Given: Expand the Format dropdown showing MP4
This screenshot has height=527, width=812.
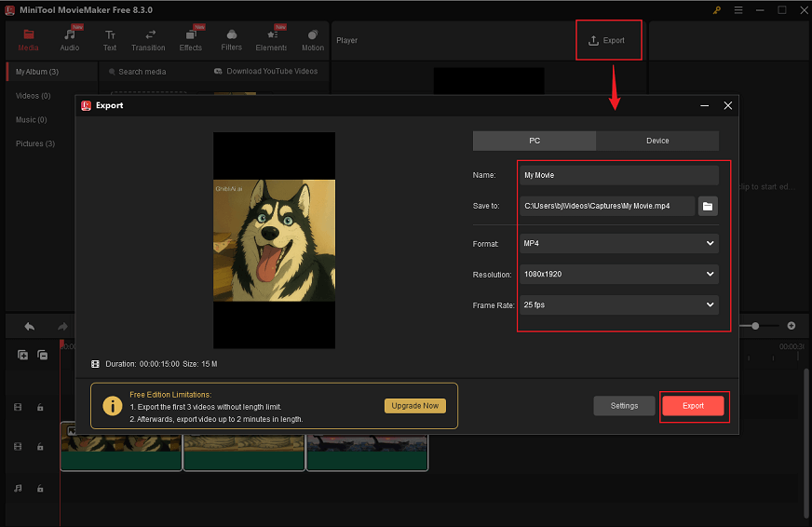Looking at the screenshot, I should tap(619, 244).
